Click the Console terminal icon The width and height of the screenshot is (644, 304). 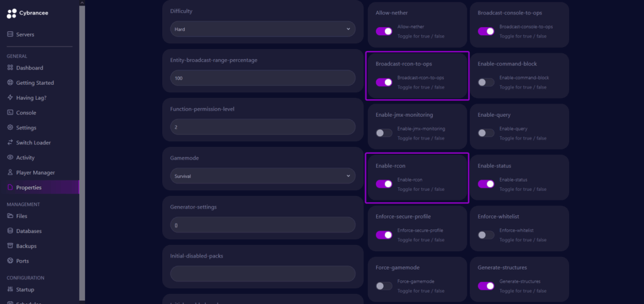click(x=10, y=112)
